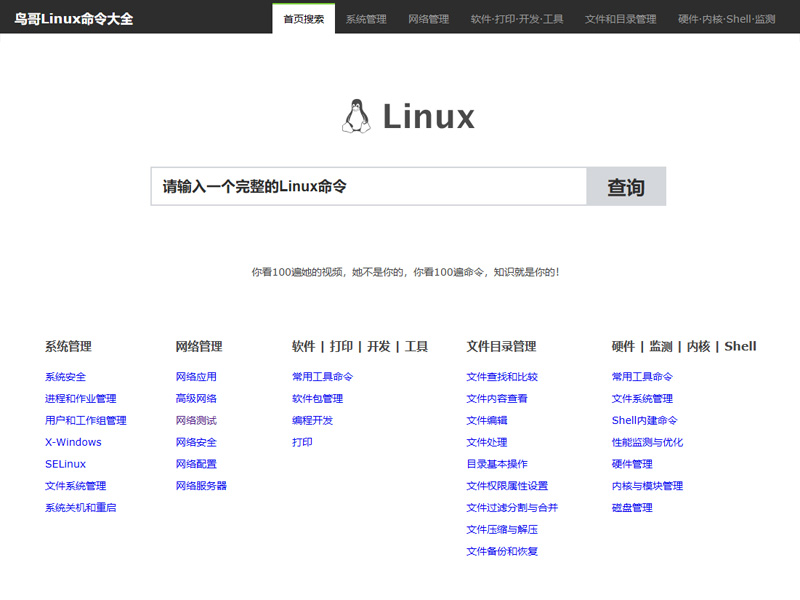This screenshot has height=600, width=800.
Task: Open the SELinux link
Action: (x=65, y=464)
